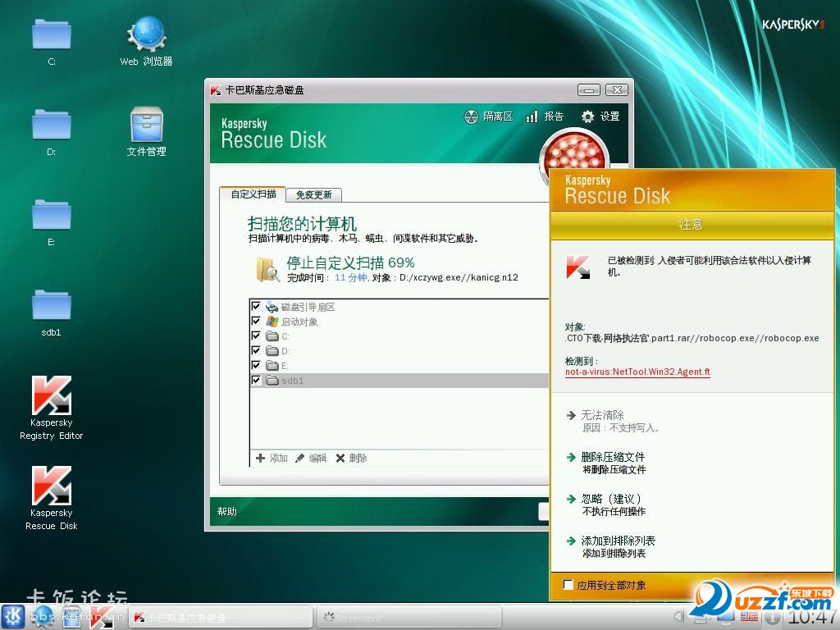Close the 卡巴斯基应急磁盘 window
The image size is (840, 630).
pos(617,90)
